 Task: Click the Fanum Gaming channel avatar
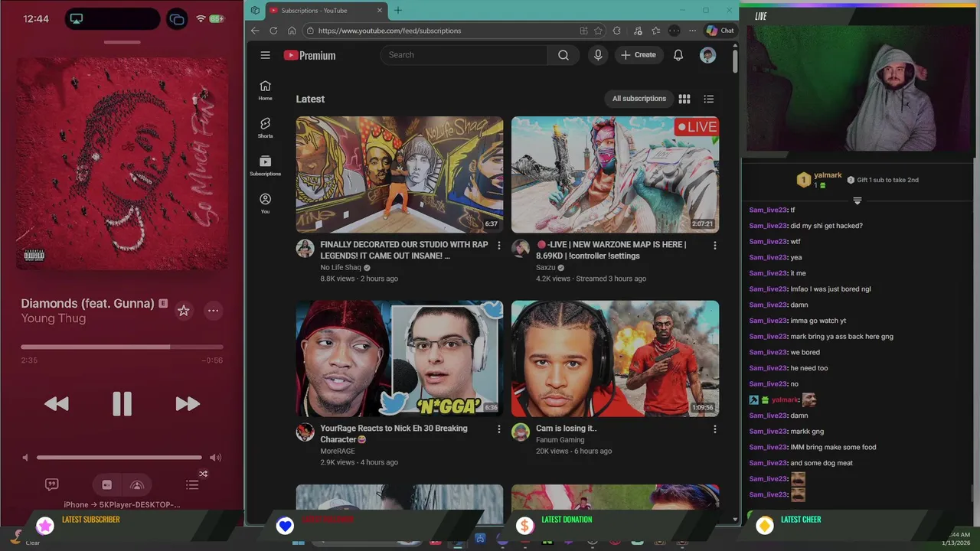coord(521,432)
